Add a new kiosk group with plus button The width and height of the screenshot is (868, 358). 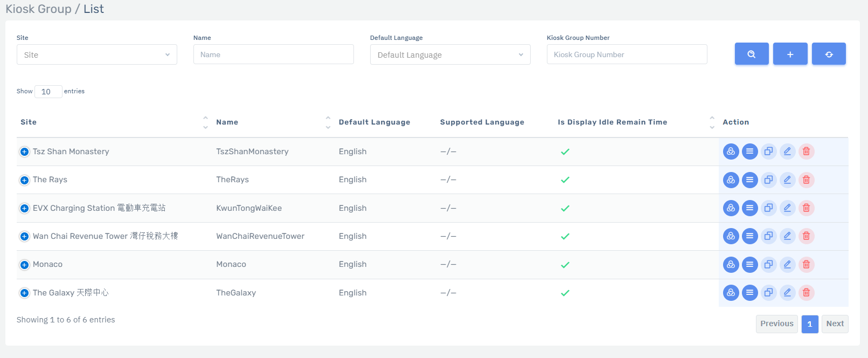tap(790, 54)
